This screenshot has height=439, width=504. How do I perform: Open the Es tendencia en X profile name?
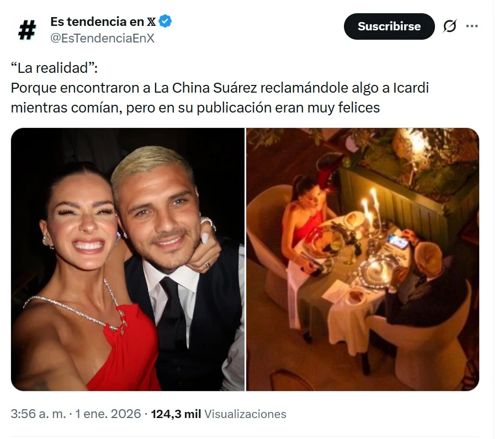click(103, 22)
